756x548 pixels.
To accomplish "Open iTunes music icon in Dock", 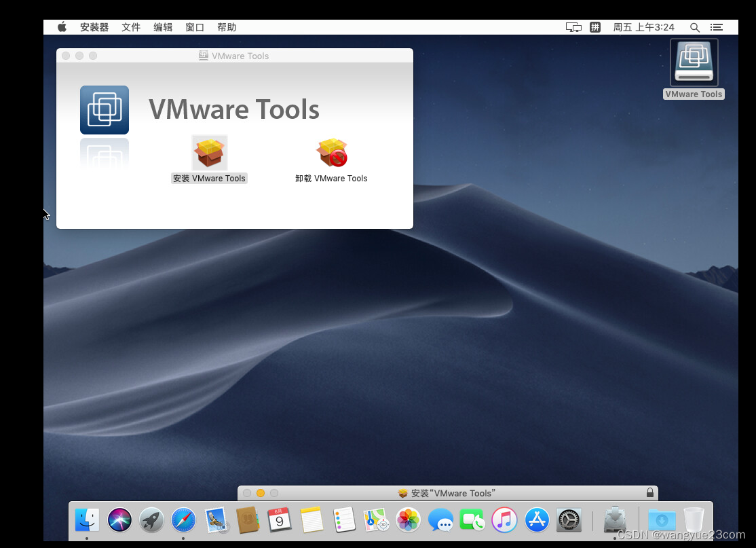I will point(504,521).
